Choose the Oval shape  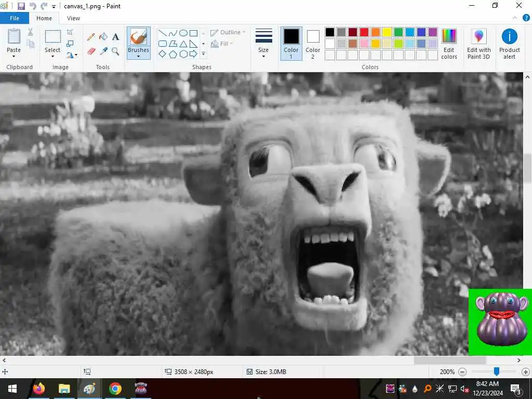183,33
